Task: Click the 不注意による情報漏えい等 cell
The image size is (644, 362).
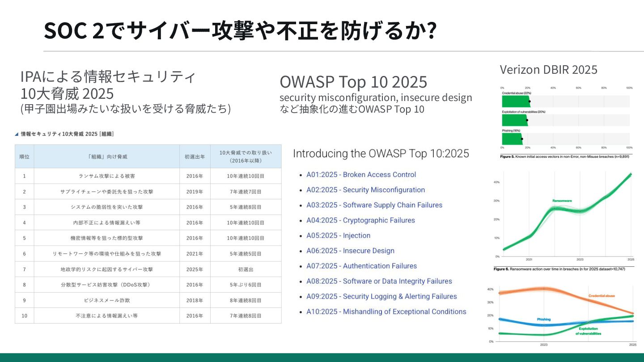Action: point(107,316)
